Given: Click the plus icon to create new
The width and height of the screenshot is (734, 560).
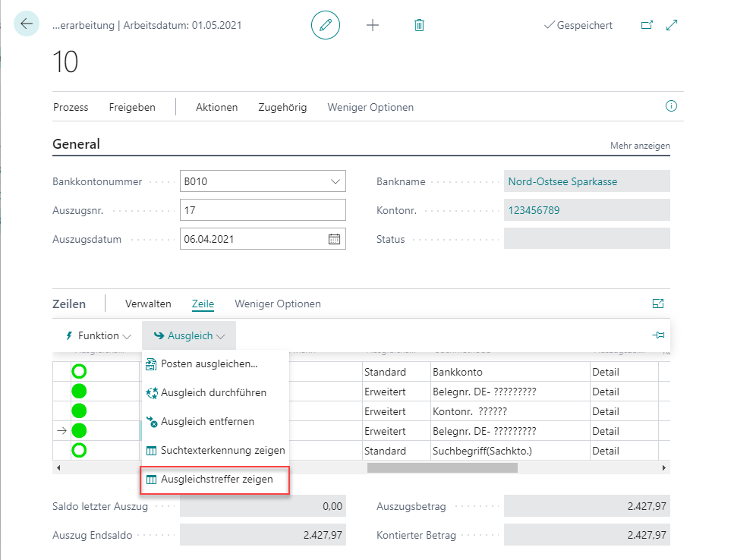Looking at the screenshot, I should click(373, 25).
